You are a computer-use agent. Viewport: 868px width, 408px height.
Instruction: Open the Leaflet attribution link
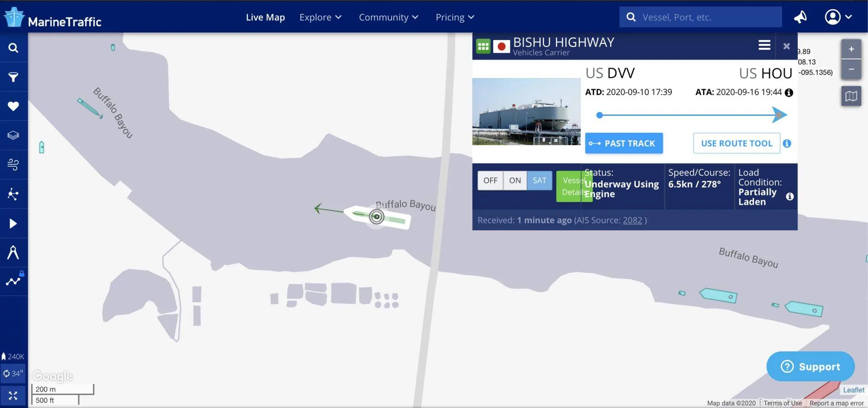pos(853,390)
